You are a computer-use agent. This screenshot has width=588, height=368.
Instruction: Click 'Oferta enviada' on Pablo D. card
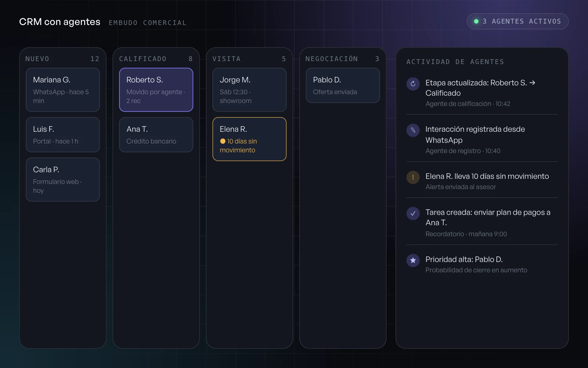pyautogui.click(x=335, y=92)
